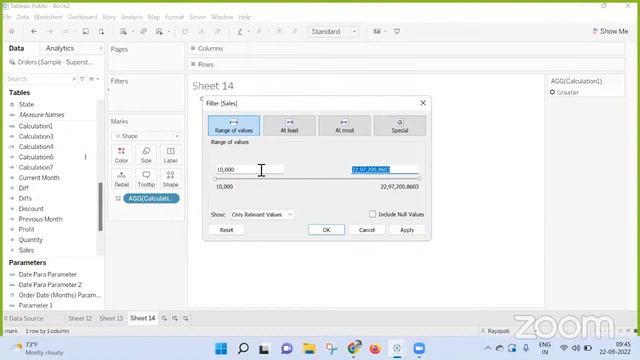Open the Show Only Relevant Values dropdown

point(261,214)
